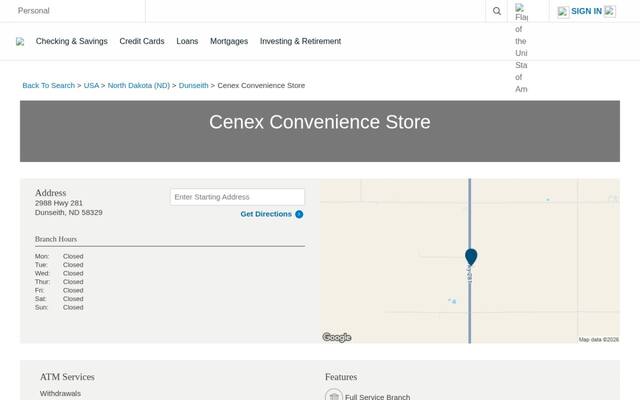Click the Branch Hours heading
Image resolution: width=640 pixels, height=400 pixels.
(56, 239)
